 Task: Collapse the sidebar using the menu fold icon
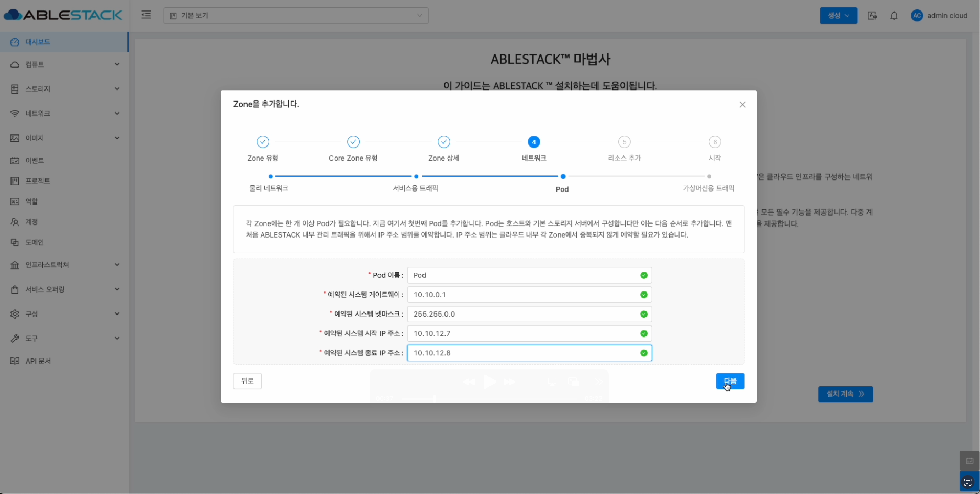146,15
